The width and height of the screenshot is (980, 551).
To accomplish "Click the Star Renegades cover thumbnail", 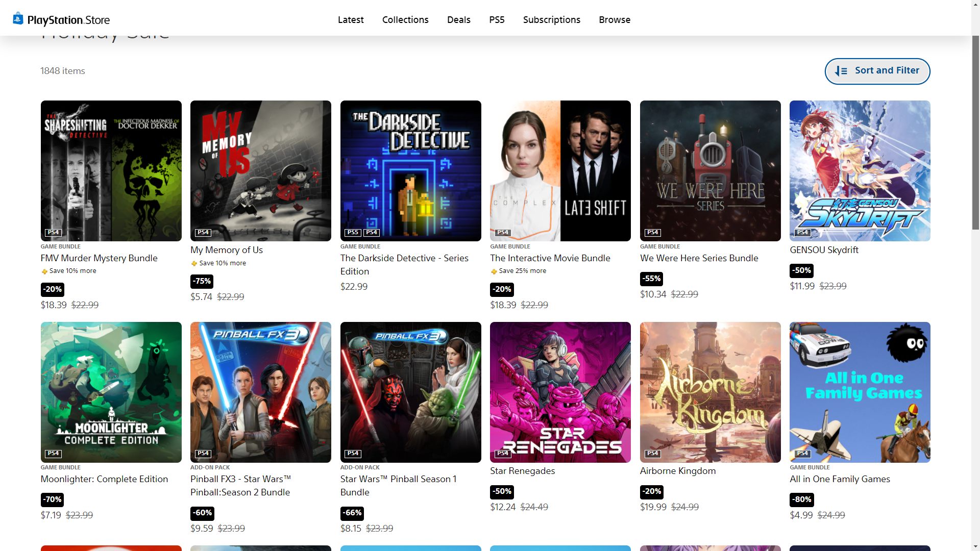I will coord(560,392).
